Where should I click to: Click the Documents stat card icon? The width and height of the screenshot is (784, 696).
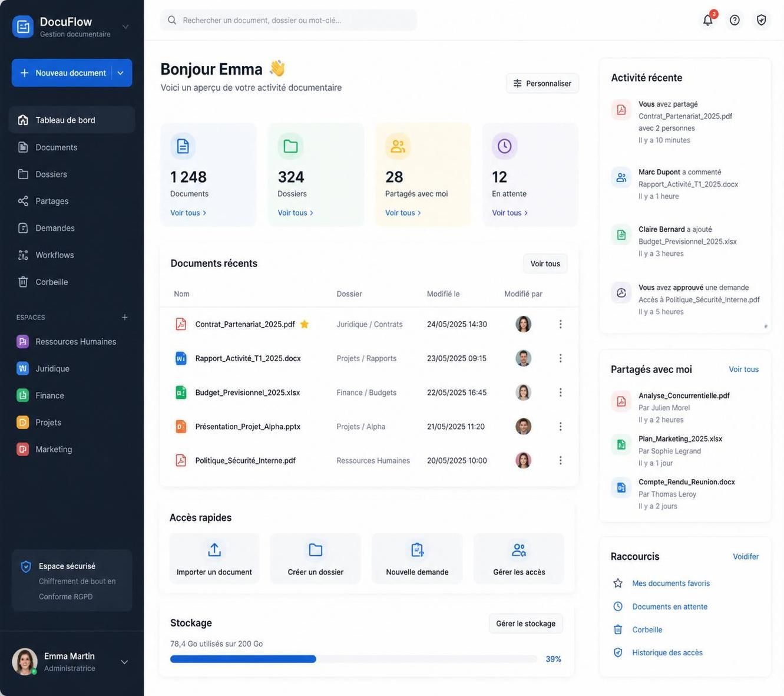point(183,146)
